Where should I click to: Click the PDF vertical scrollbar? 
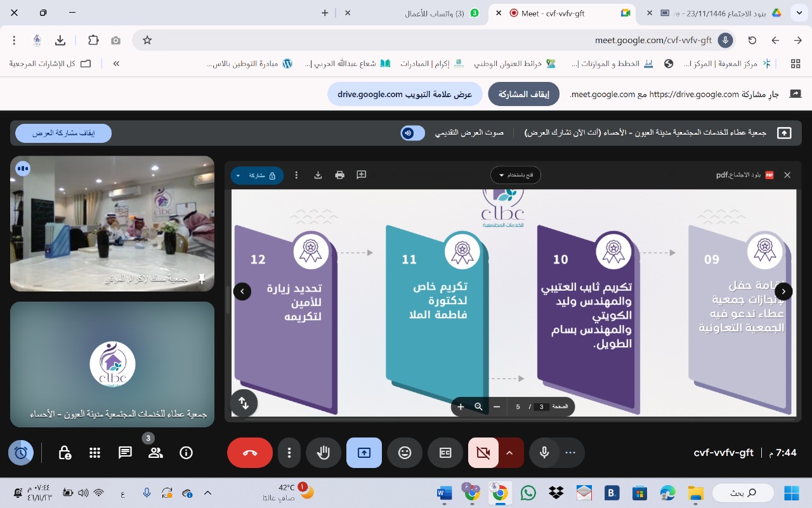228,301
